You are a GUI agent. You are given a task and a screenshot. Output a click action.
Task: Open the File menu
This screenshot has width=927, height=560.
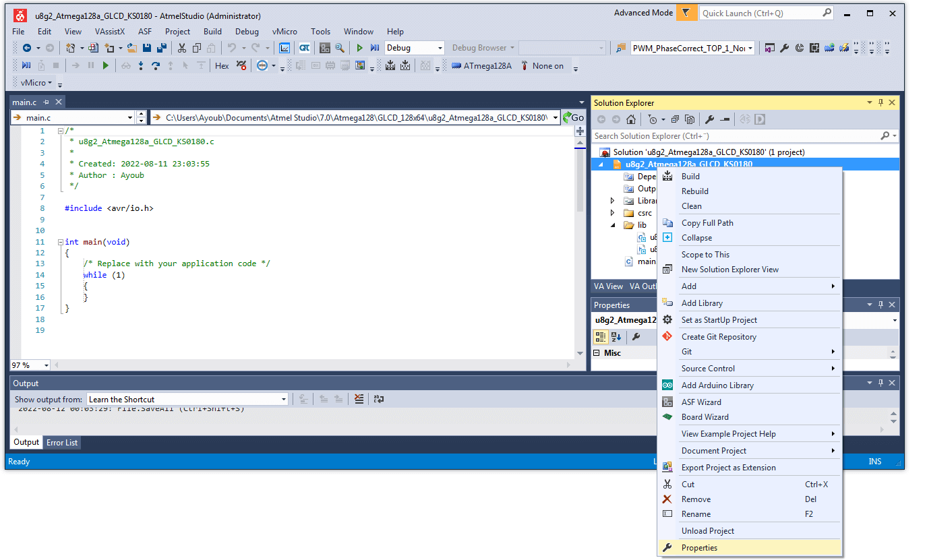[x=18, y=32]
